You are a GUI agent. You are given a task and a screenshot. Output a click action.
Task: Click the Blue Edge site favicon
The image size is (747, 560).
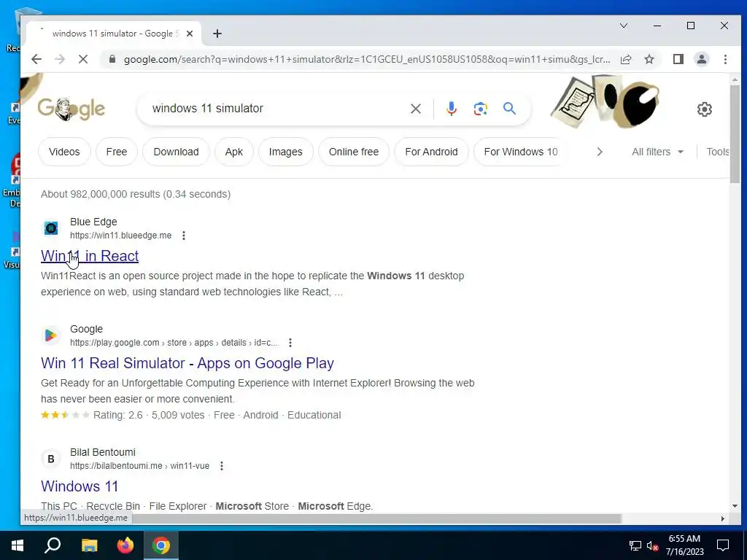[x=51, y=228]
